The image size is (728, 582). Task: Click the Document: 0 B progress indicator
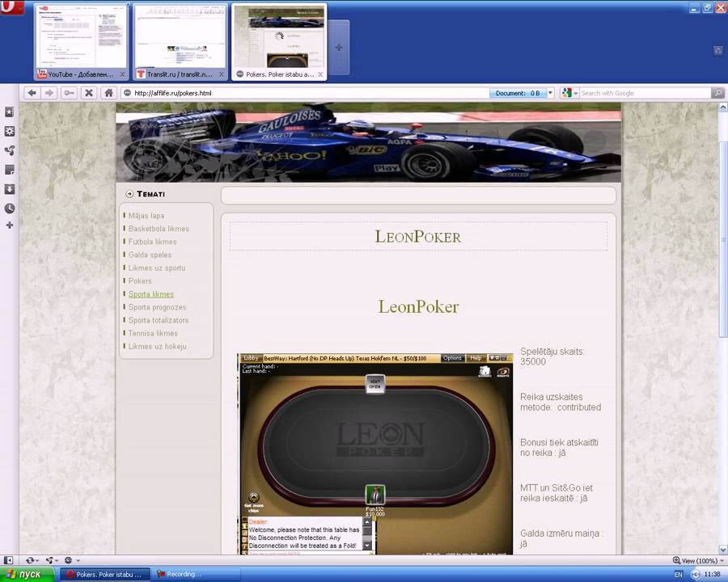pos(518,93)
